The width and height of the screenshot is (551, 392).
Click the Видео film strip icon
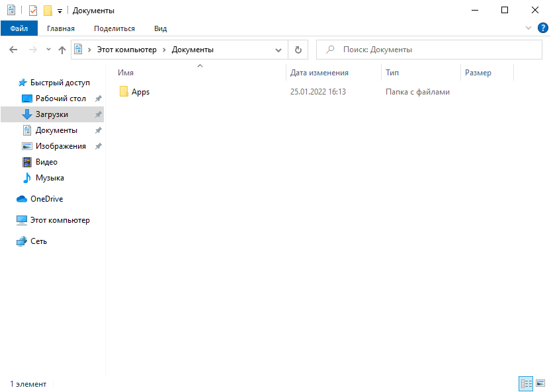[x=27, y=162]
